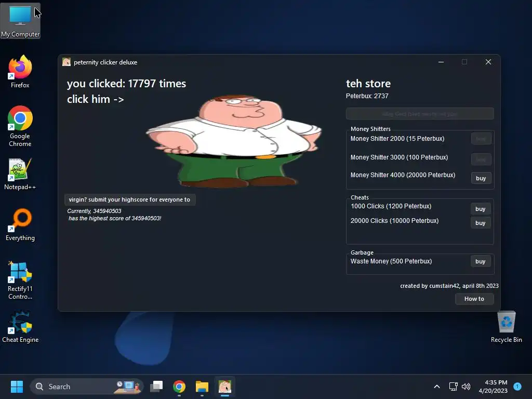Open network status tray icon
The image size is (532, 399).
pyautogui.click(x=453, y=387)
